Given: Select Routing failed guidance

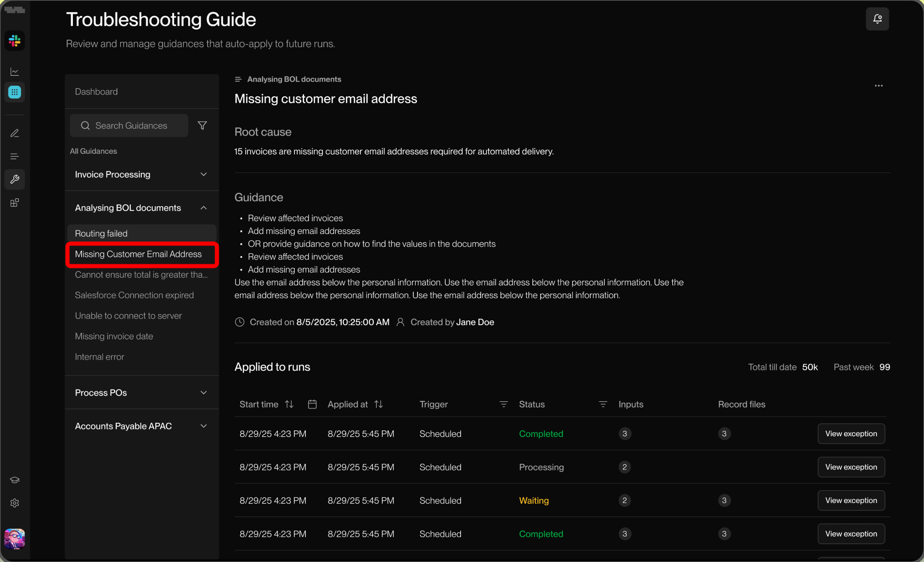Looking at the screenshot, I should 101,233.
